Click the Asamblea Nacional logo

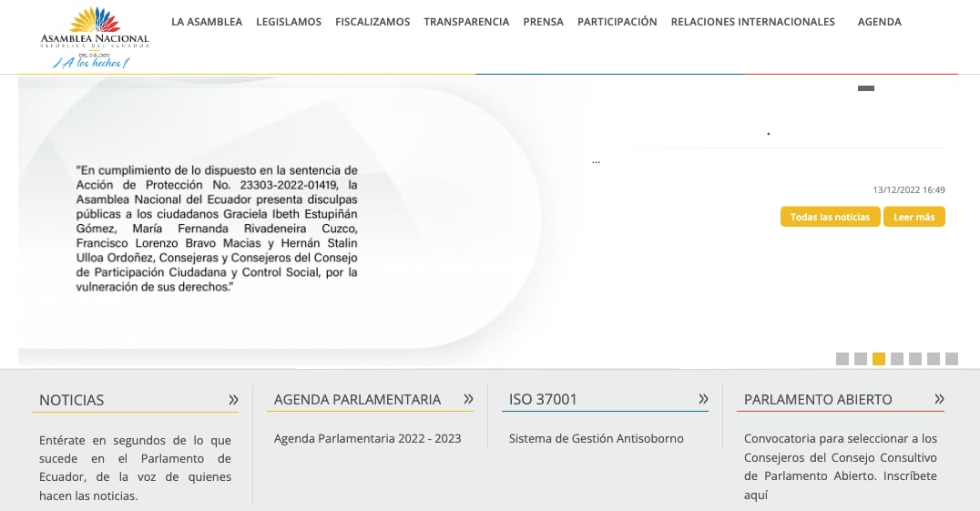94,36
